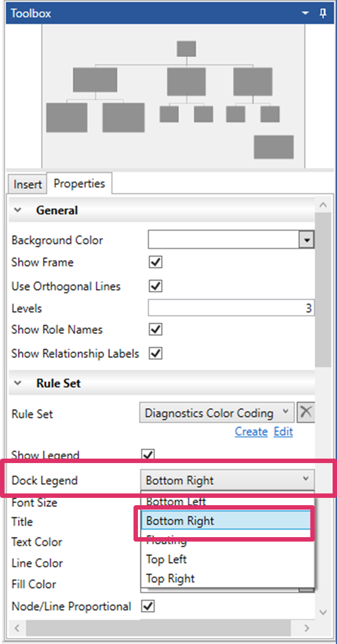Screen dimensions: 337x644
Task: Toggle the Show Frame checkbox
Action: click(x=156, y=262)
